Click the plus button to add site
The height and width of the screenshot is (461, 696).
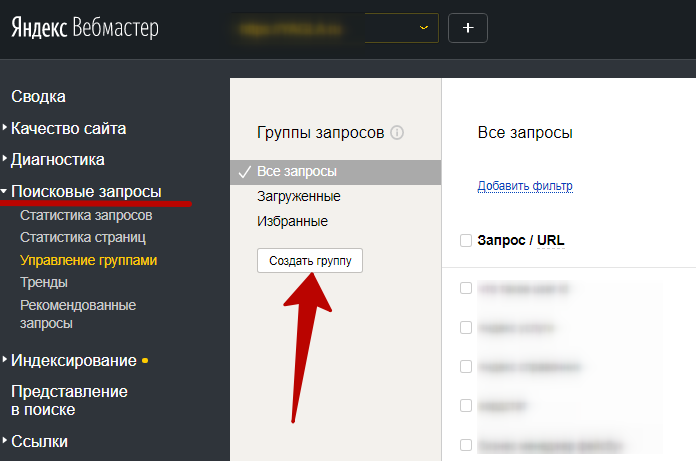pos(468,28)
